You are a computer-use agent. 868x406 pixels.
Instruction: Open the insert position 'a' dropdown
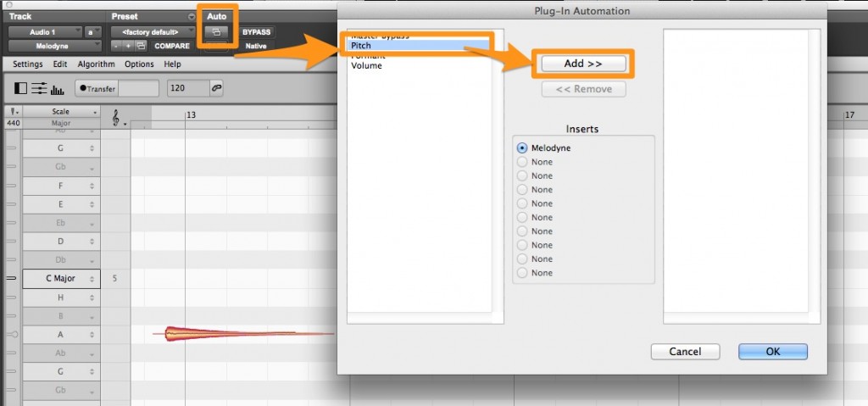click(92, 32)
